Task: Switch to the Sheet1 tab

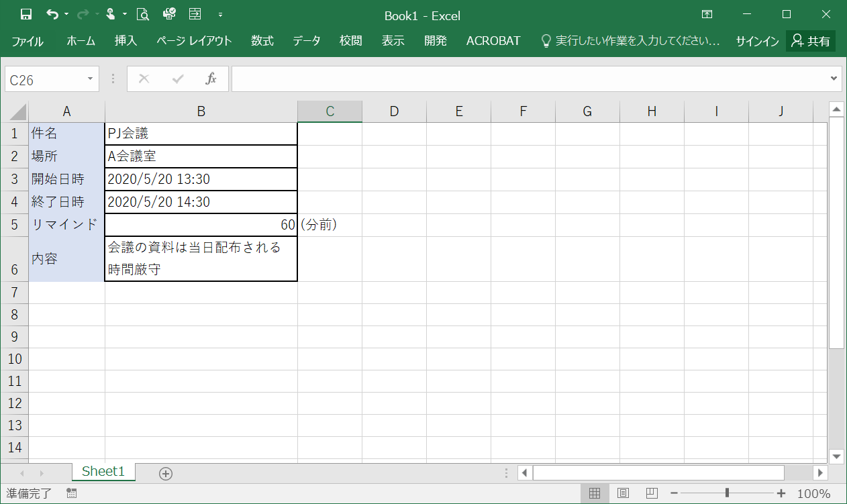Action: [103, 472]
